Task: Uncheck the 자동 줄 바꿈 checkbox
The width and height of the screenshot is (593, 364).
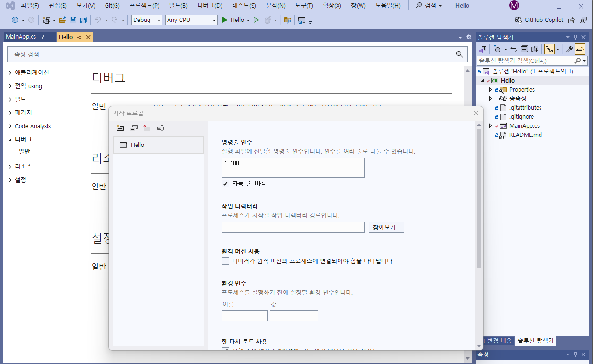Action: click(225, 184)
